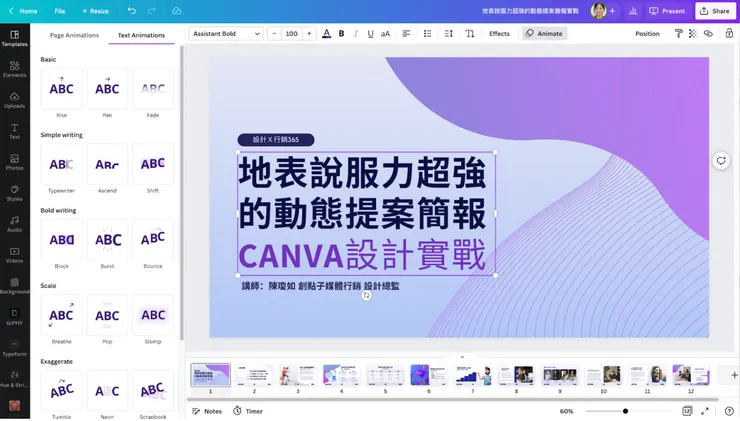Viewport: 740px width, 421px height.
Task: Add collaborator with plus icon
Action: click(612, 10)
